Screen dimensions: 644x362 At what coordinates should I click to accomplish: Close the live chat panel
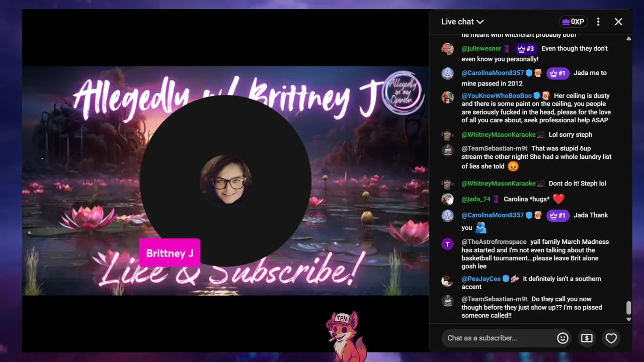pos(618,22)
